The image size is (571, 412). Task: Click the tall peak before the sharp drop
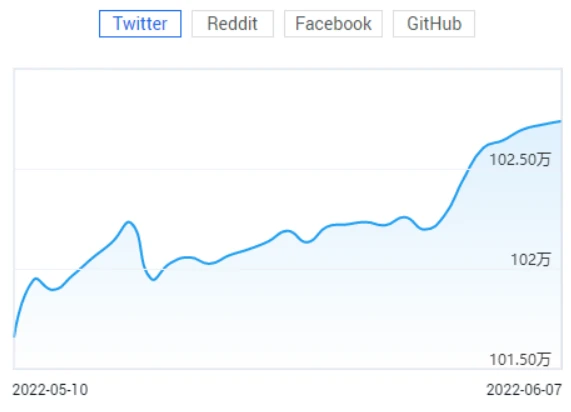[x=129, y=221]
